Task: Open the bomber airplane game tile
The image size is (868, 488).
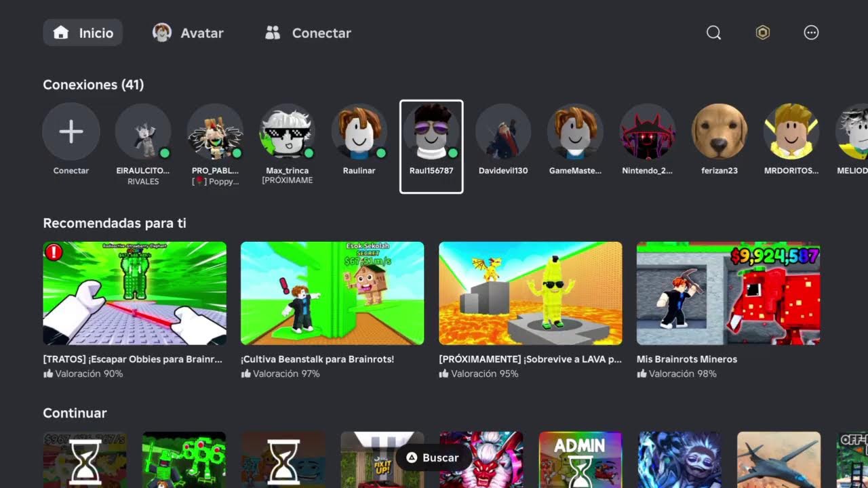Action: click(778, 460)
